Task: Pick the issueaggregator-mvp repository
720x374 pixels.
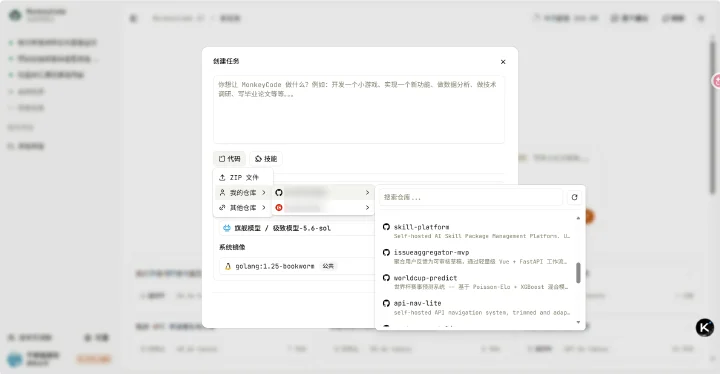Action: (476, 256)
